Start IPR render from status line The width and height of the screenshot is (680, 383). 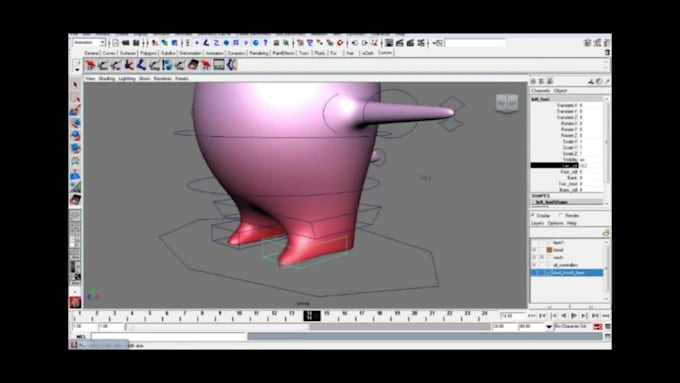(x=410, y=43)
